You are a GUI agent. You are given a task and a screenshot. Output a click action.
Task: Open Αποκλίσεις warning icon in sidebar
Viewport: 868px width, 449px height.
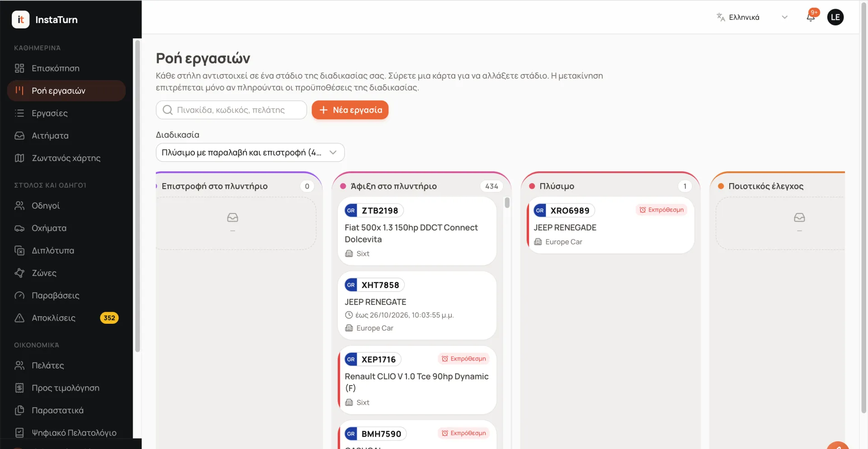click(x=19, y=318)
